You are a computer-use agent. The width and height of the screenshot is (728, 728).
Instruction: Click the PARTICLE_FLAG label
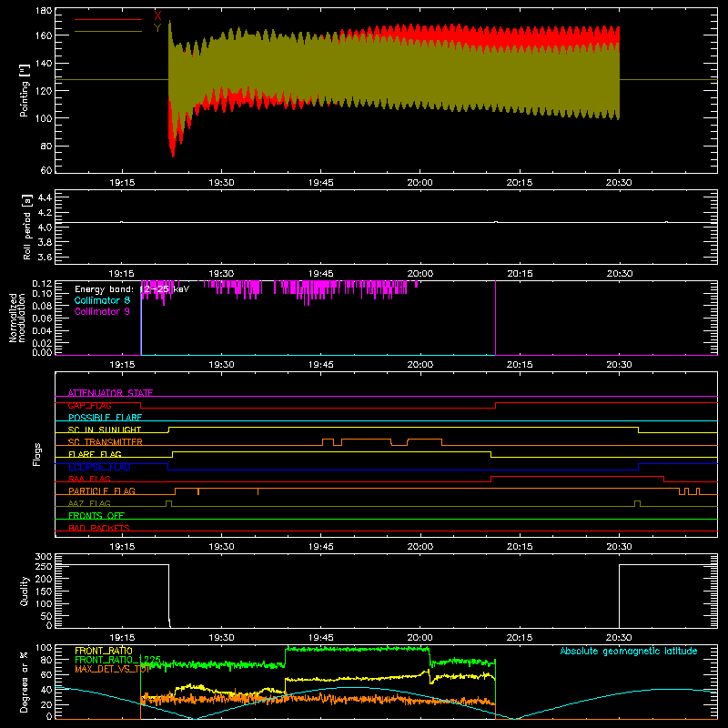coord(102,490)
